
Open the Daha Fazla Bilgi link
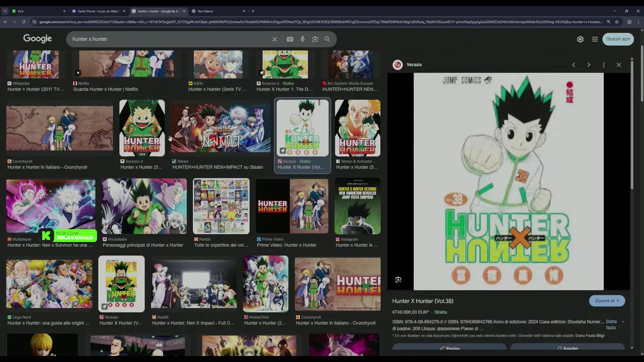(x=590, y=335)
